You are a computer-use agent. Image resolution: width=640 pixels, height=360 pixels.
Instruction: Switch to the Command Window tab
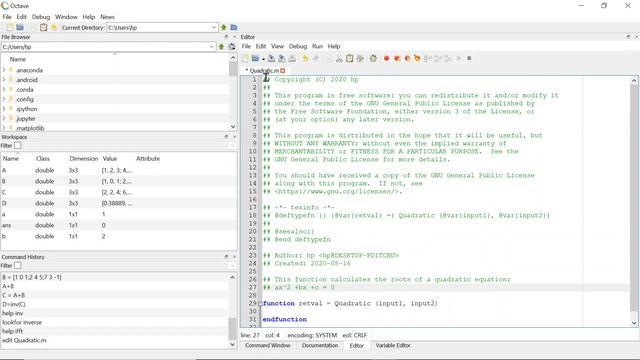(x=268, y=345)
